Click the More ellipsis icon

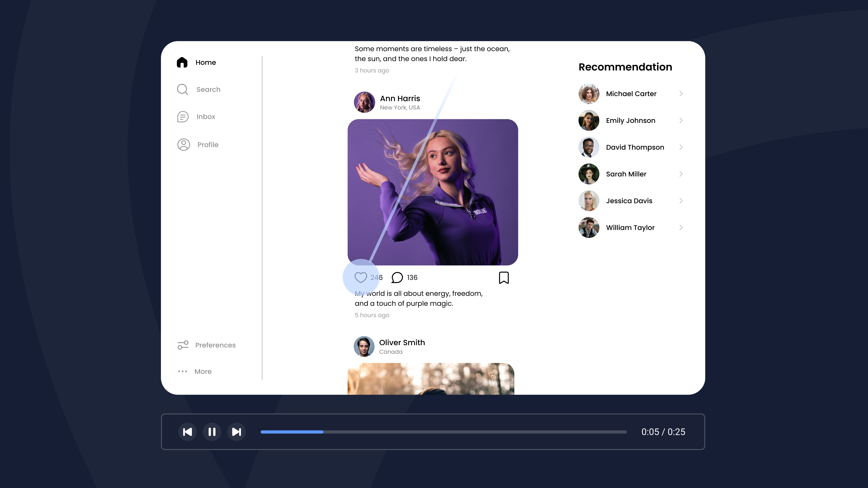182,371
